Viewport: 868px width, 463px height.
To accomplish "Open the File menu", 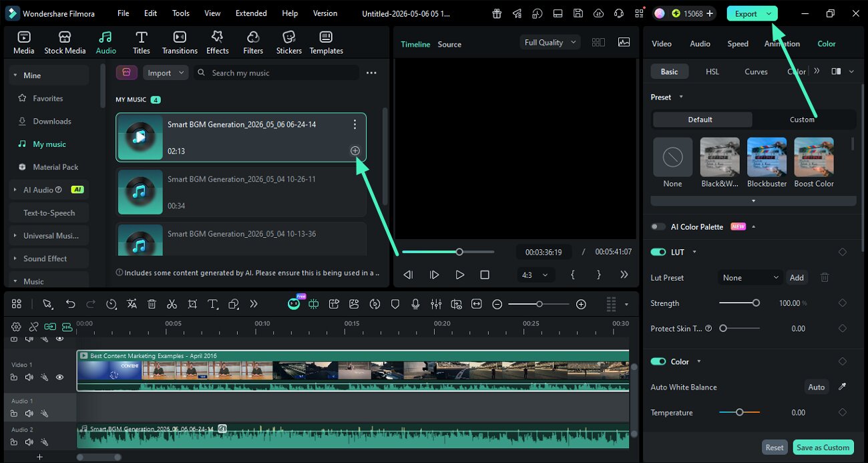I will [x=124, y=13].
